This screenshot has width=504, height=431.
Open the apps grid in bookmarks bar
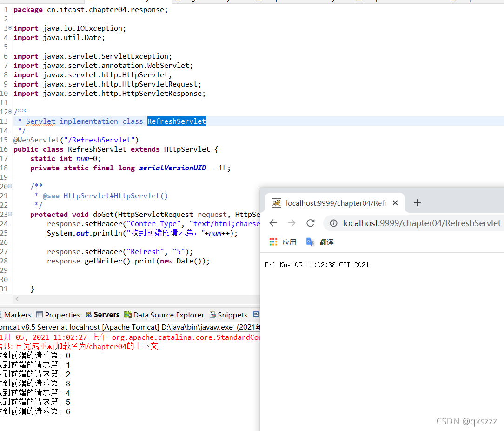273,242
